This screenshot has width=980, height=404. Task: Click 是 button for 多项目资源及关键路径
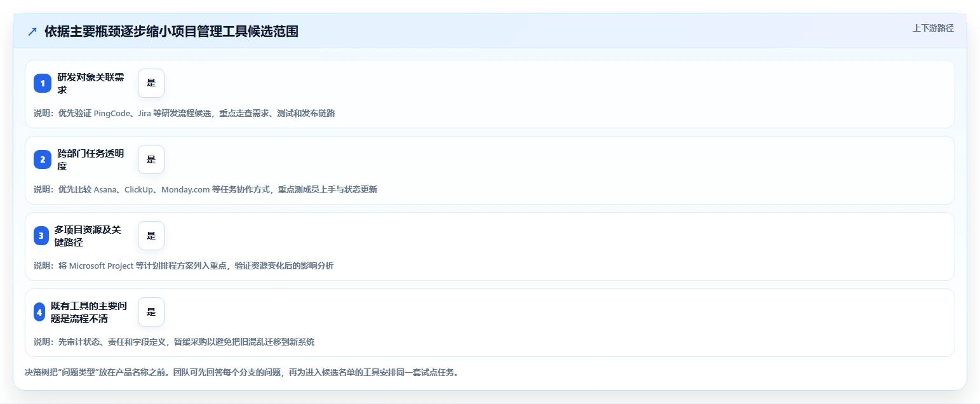click(151, 236)
